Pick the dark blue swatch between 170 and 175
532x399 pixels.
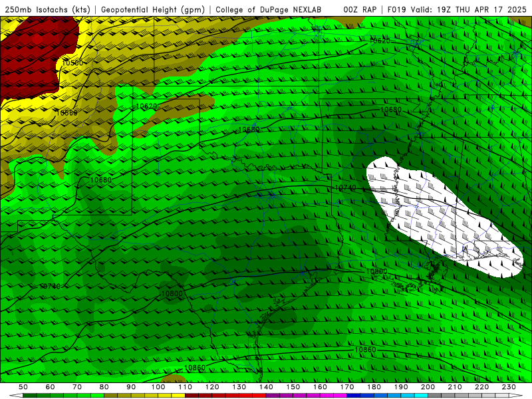(354, 396)
